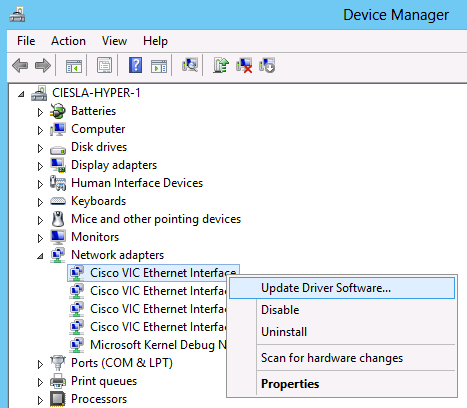Click the Disable device down-arrow toolbar icon
This screenshot has height=408, width=467.
pyautogui.click(x=267, y=65)
